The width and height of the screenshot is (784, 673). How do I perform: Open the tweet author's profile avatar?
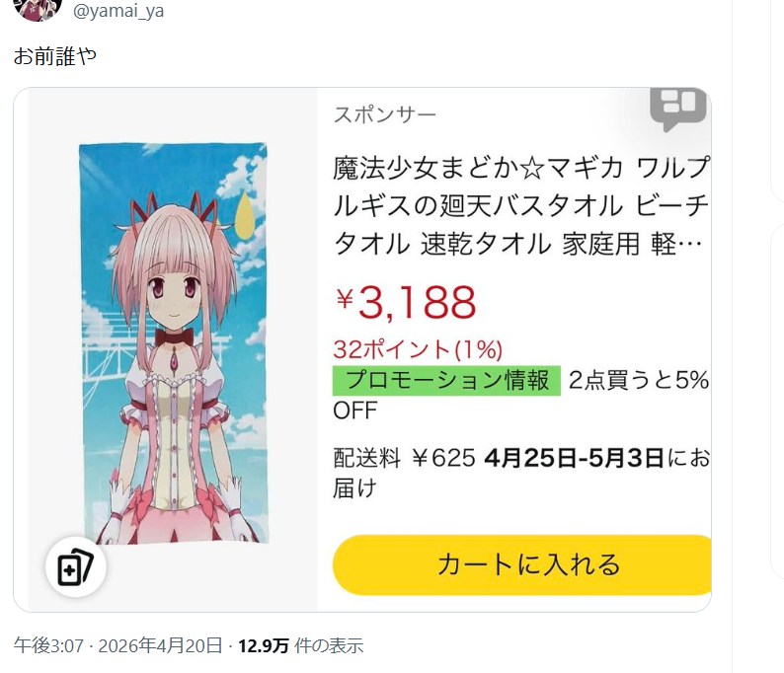point(38,8)
